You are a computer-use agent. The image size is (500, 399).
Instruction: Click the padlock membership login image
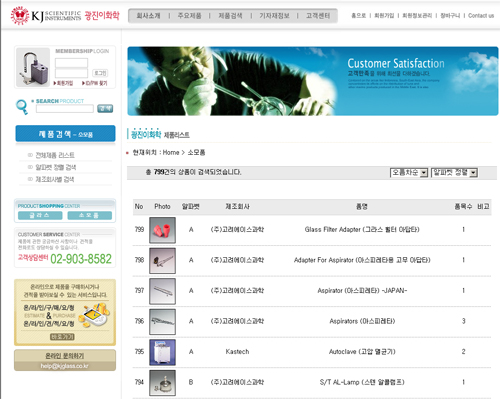[x=33, y=67]
